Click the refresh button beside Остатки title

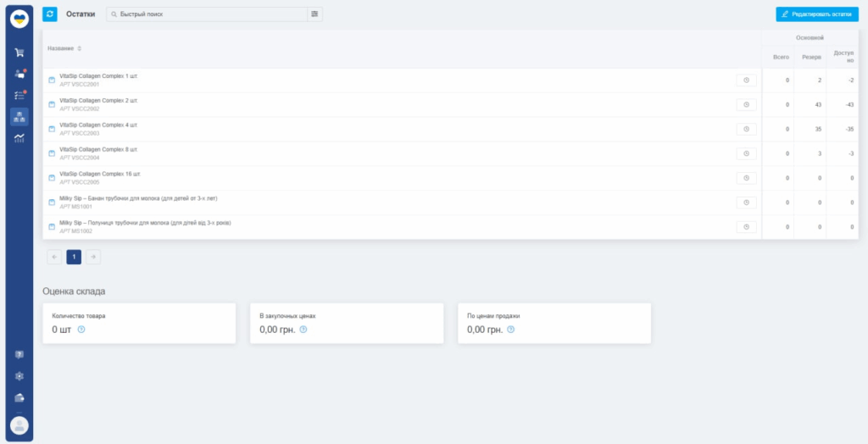coord(50,14)
